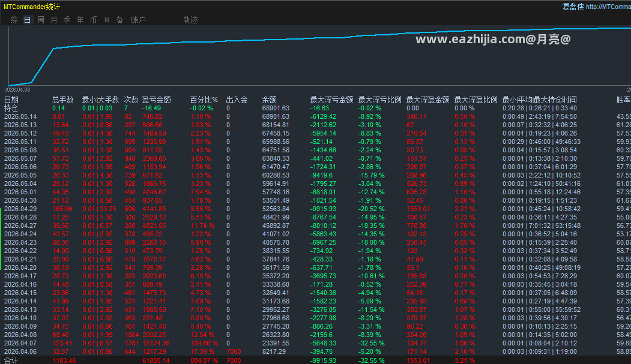Click 持仓 floating loss -16.49 value

151,108
